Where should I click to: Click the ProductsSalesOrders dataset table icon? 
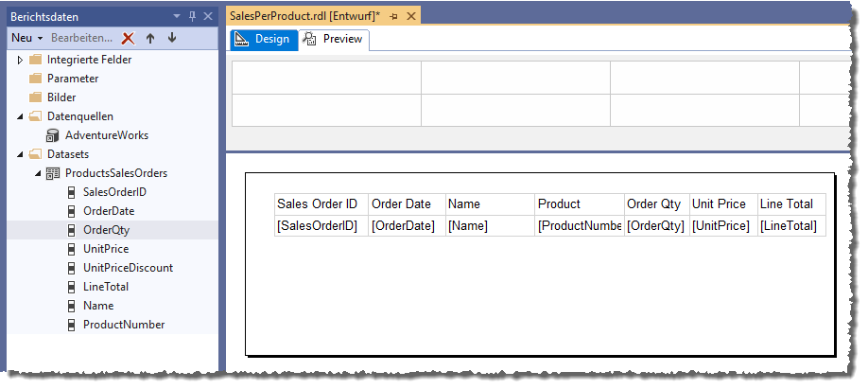pyautogui.click(x=53, y=173)
